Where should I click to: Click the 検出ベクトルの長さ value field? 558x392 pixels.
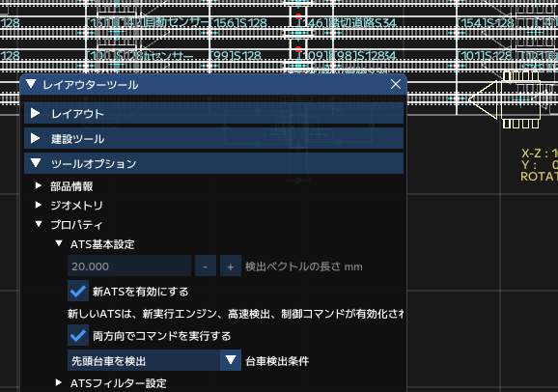click(x=129, y=266)
